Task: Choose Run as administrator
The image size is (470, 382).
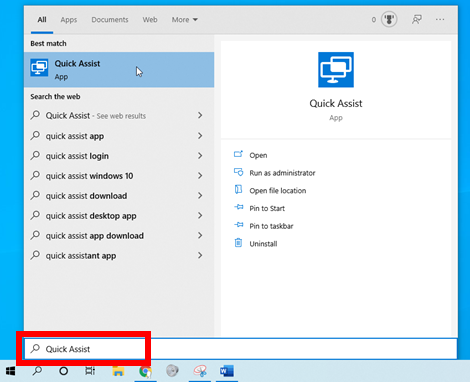Action: pyautogui.click(x=282, y=173)
